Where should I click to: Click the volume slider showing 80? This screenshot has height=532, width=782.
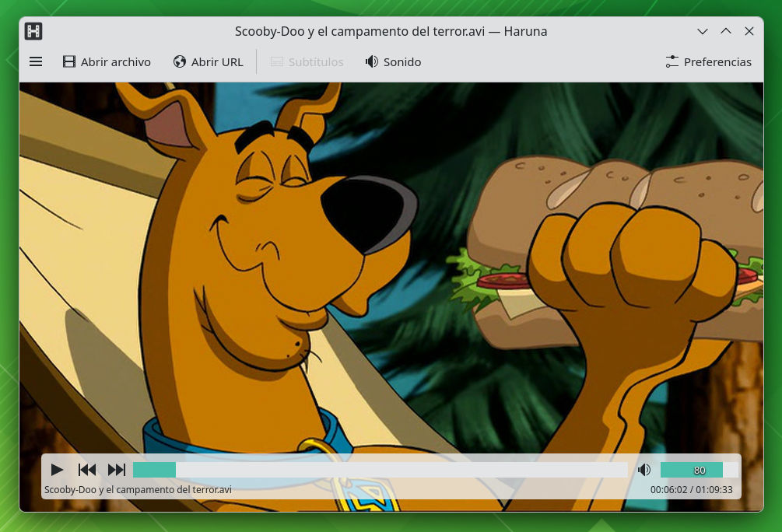(x=692, y=470)
